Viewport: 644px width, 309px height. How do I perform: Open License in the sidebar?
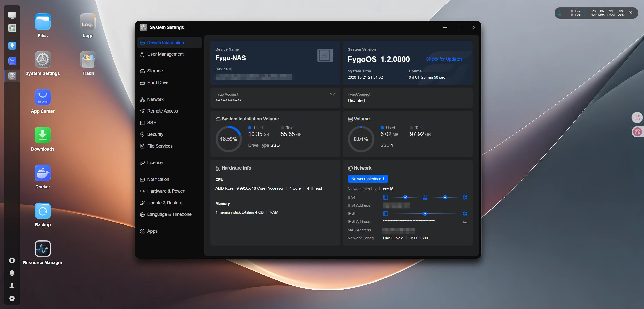pos(169,163)
